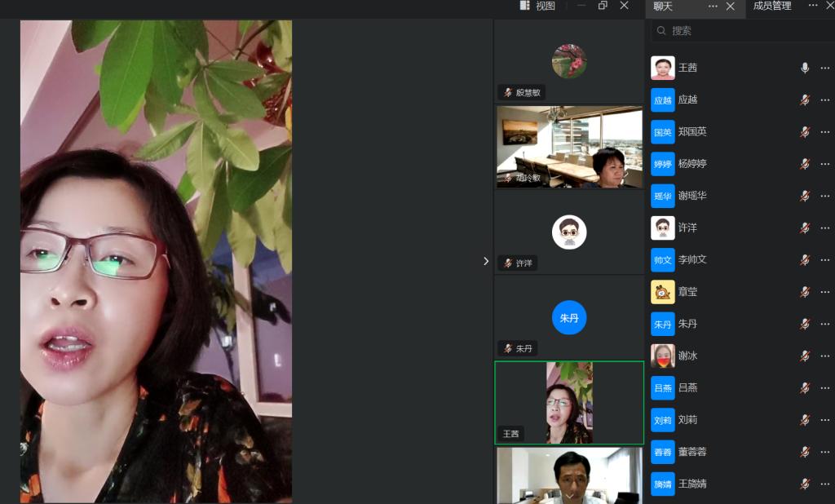This screenshot has width=835, height=504.
Task: Click 章莹's cartoon avatar in member list
Action: coord(663,292)
